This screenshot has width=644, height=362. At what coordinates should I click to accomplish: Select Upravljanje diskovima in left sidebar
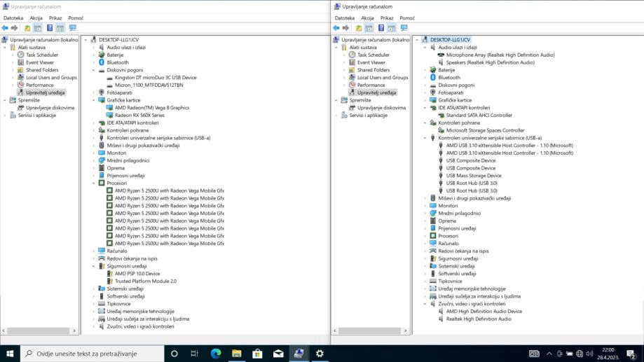tap(50, 108)
